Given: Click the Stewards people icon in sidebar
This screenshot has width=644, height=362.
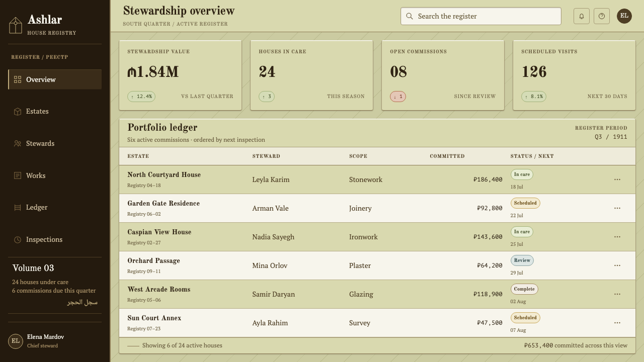Looking at the screenshot, I should (18, 143).
